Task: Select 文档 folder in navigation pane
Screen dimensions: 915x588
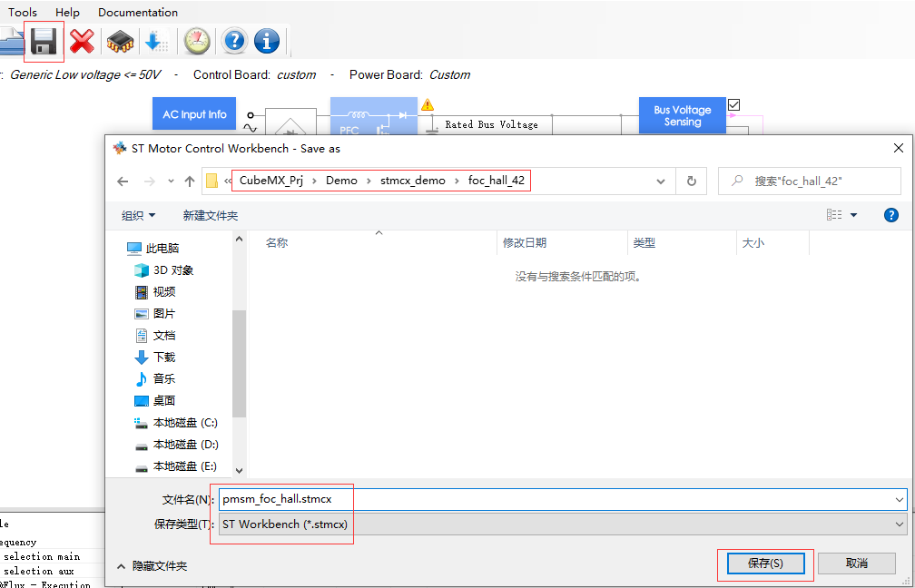Action: pos(155,336)
